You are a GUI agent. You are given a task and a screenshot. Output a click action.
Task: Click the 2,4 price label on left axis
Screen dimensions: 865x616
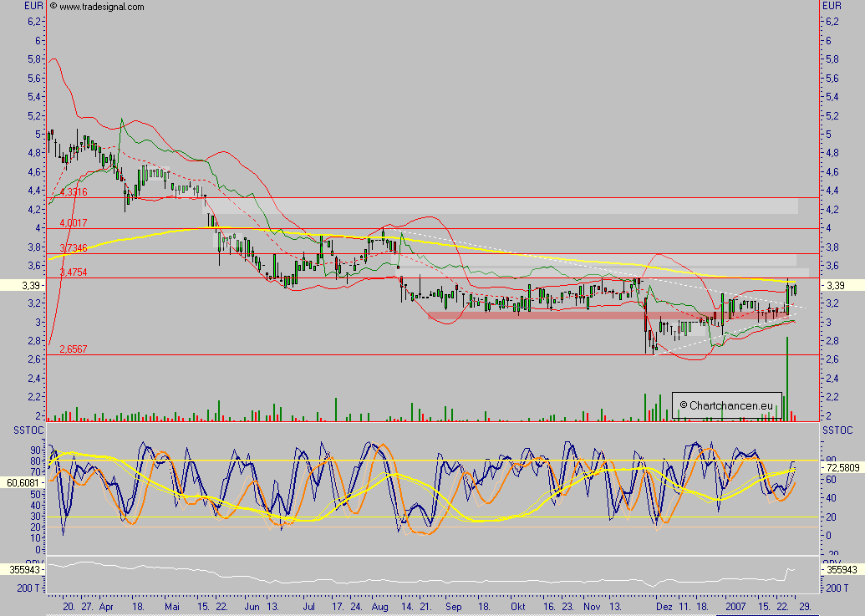[34, 379]
